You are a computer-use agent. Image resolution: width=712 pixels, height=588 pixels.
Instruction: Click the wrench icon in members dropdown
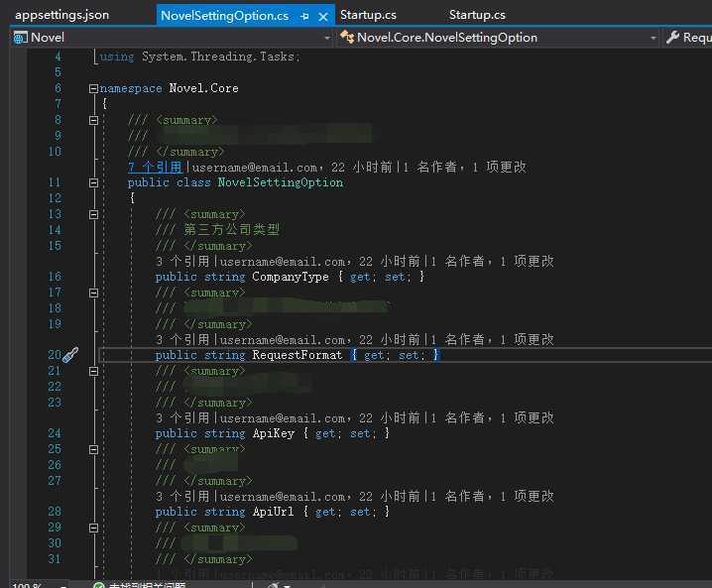(672, 38)
